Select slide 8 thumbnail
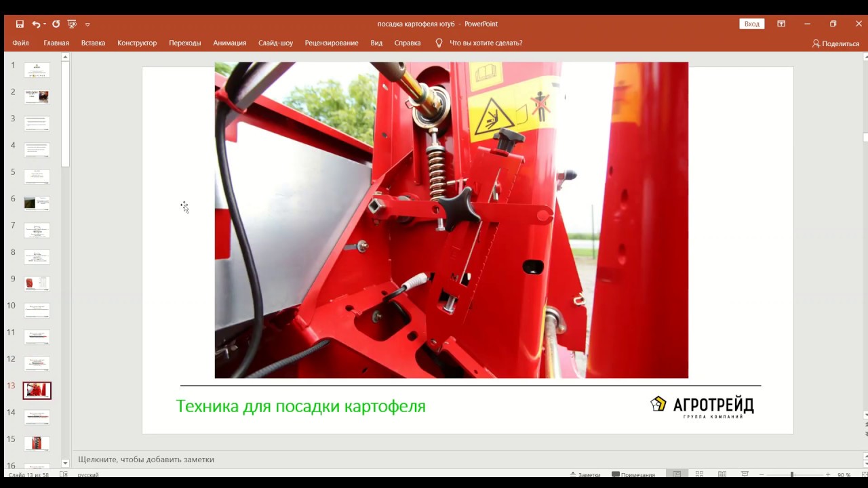868x488 pixels. [x=37, y=256]
